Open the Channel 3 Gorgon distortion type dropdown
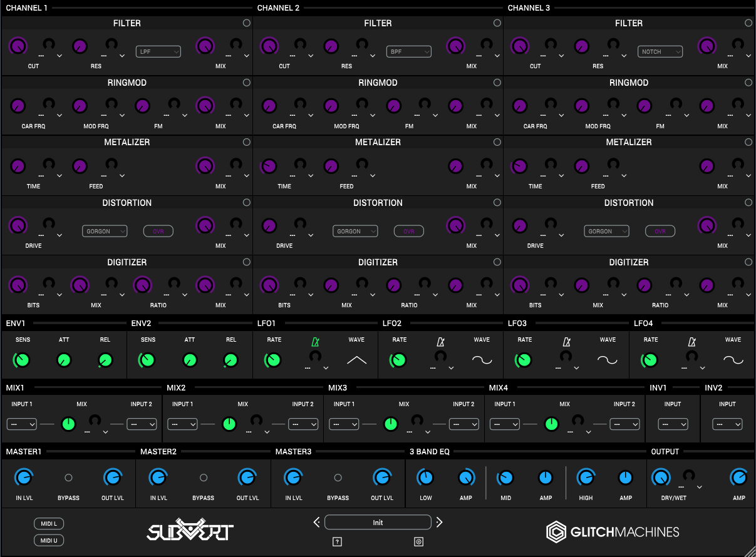 coord(606,231)
